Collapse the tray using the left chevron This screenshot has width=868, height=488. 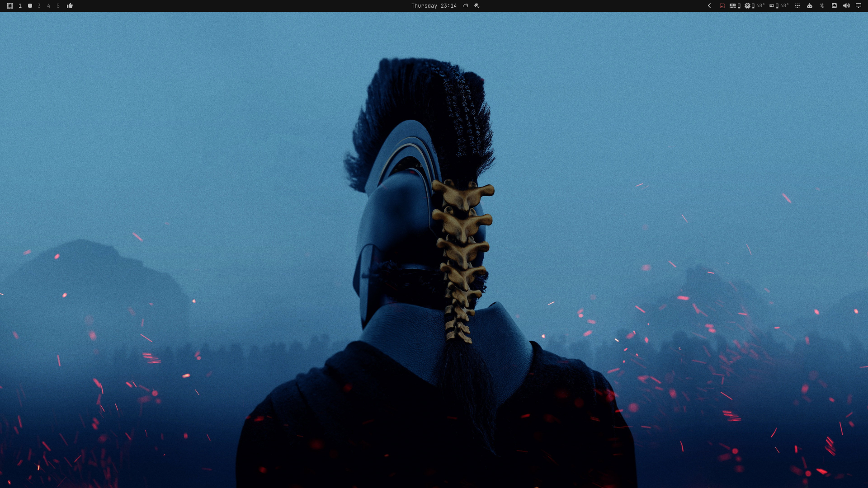click(x=709, y=6)
